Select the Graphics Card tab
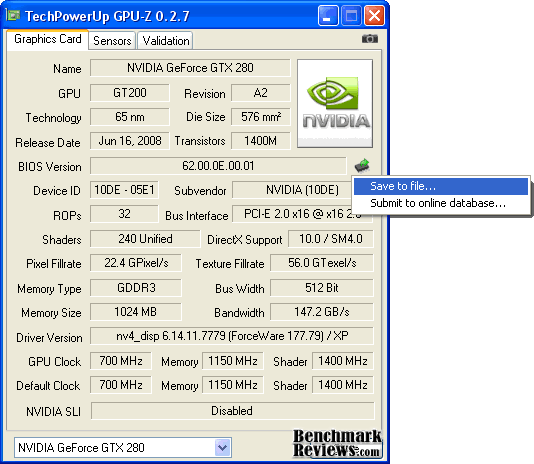The width and height of the screenshot is (534, 464). (x=48, y=40)
